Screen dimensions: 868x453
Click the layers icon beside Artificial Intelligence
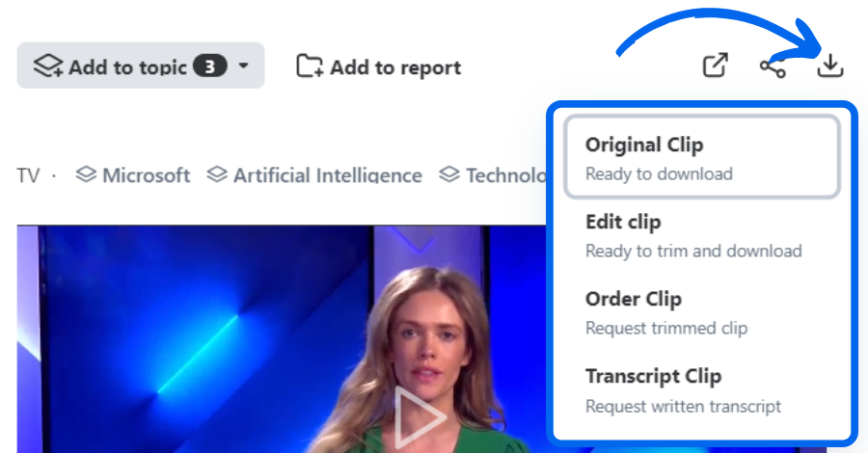click(x=217, y=174)
